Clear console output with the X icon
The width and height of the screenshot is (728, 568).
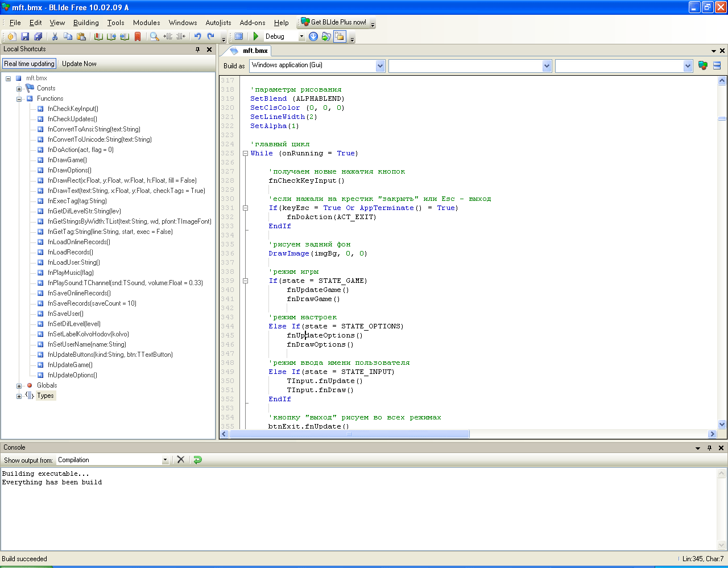[181, 460]
